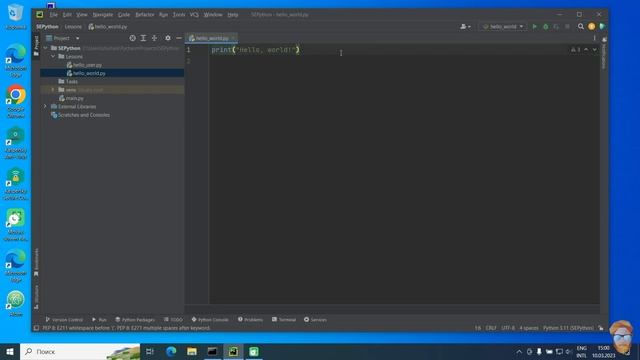Open Python Packages tool window
The width and height of the screenshot is (640, 360).
(x=135, y=320)
